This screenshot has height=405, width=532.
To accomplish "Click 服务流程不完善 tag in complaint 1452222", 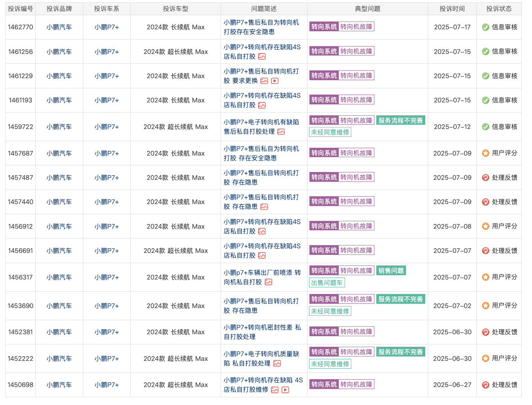I will click(401, 352).
